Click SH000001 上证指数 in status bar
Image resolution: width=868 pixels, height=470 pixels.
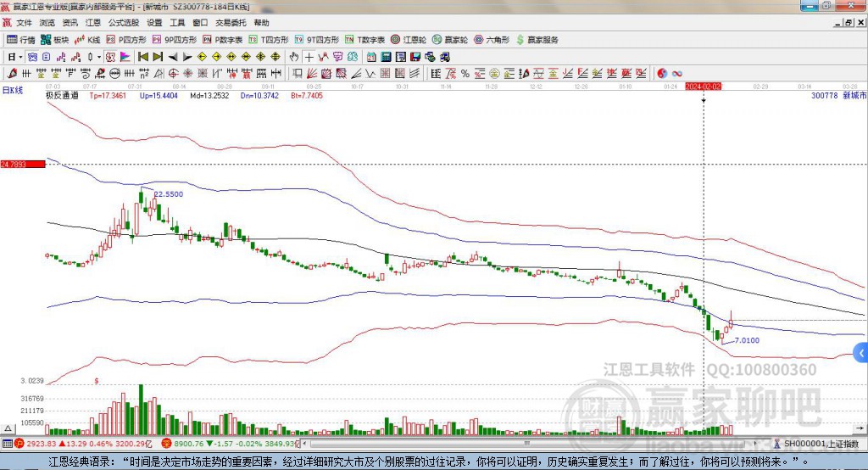821,444
